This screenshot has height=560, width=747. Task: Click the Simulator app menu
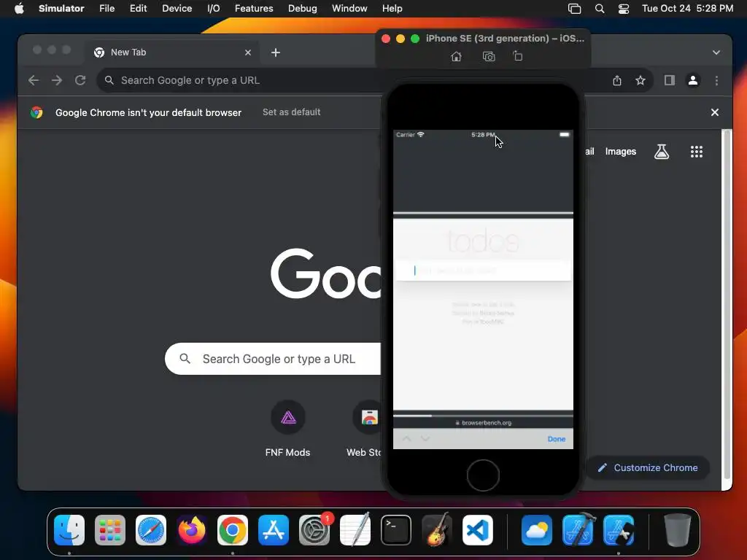[x=61, y=9]
